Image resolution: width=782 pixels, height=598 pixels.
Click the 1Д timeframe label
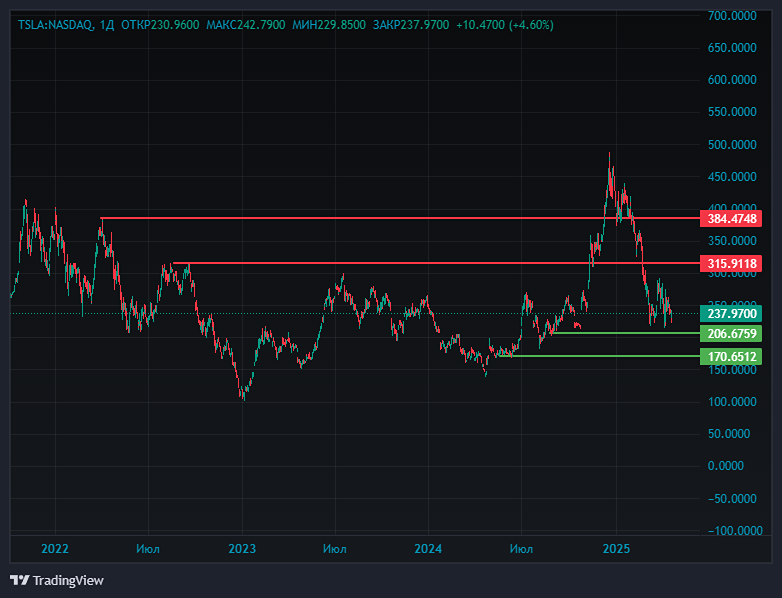pyautogui.click(x=107, y=25)
